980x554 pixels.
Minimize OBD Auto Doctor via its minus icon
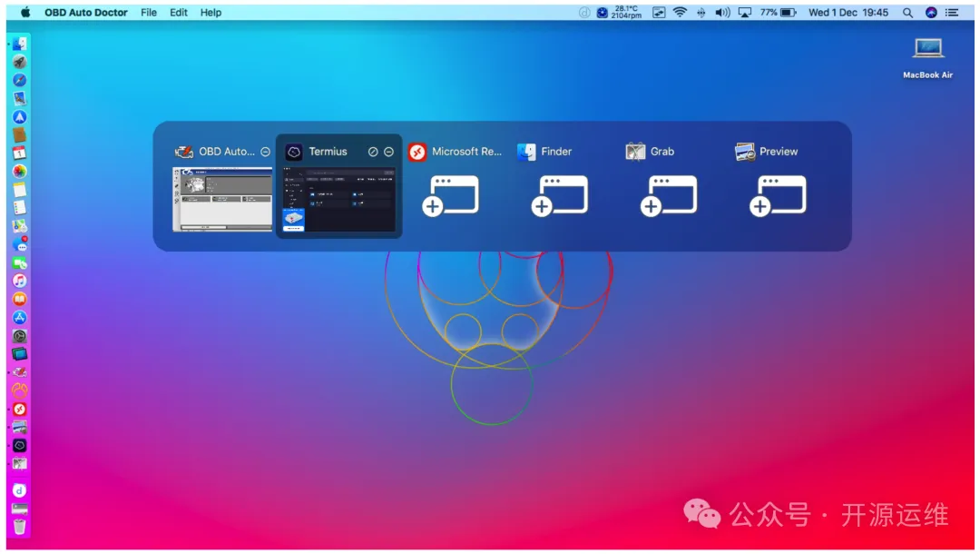(x=265, y=152)
